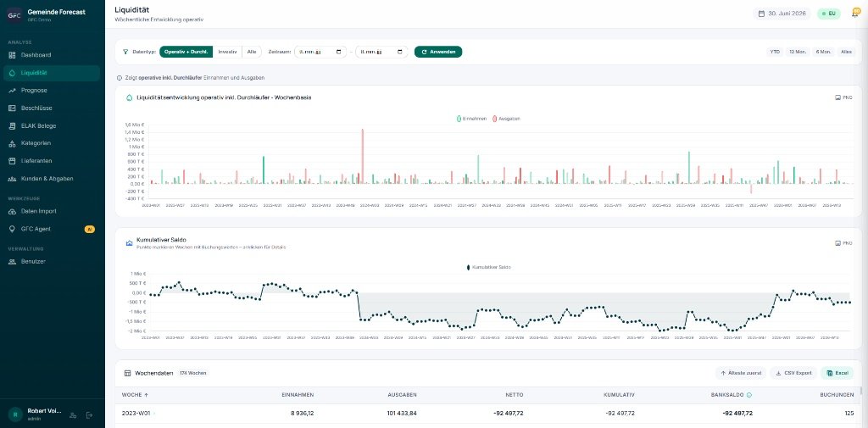Click the table icon beside Wochendaten
Image resolution: width=868 pixels, height=428 pixels.
click(128, 373)
